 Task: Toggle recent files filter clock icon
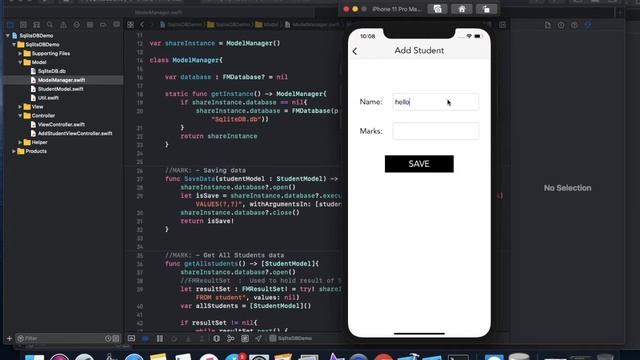point(108,338)
